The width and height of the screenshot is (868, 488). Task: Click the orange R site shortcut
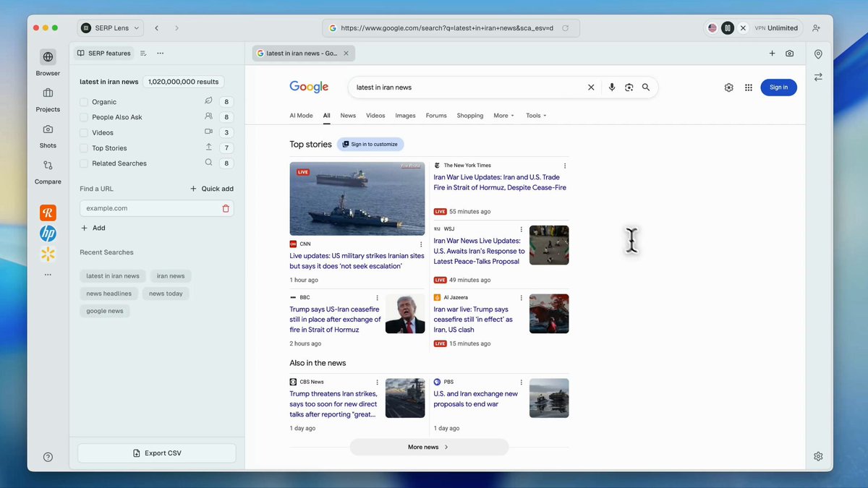(x=48, y=213)
